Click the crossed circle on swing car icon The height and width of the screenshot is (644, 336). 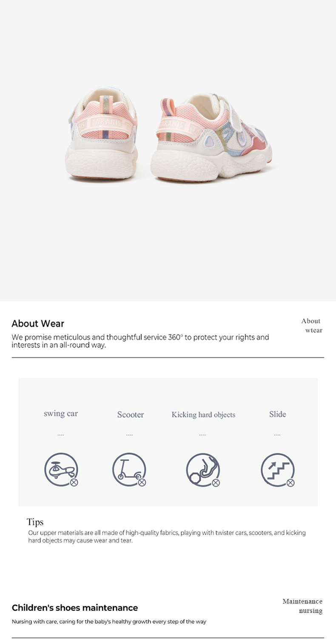pyautogui.click(x=74, y=483)
